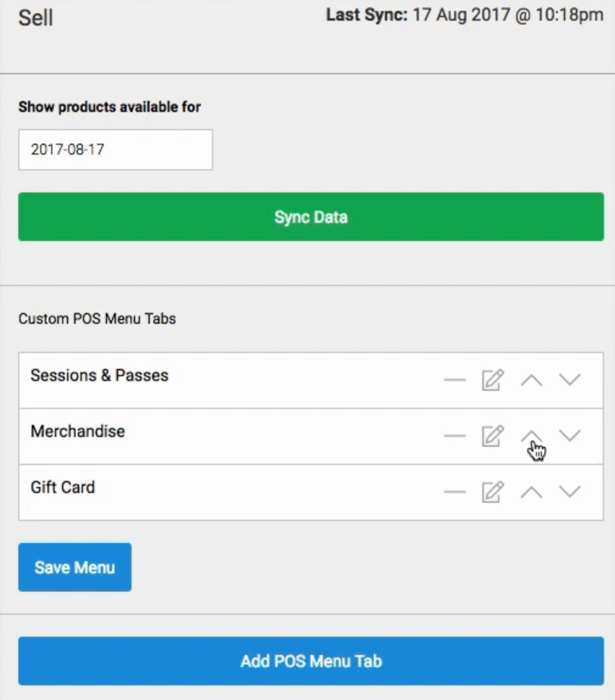Image resolution: width=615 pixels, height=700 pixels.
Task: Save the custom POS menu
Action: (x=74, y=567)
